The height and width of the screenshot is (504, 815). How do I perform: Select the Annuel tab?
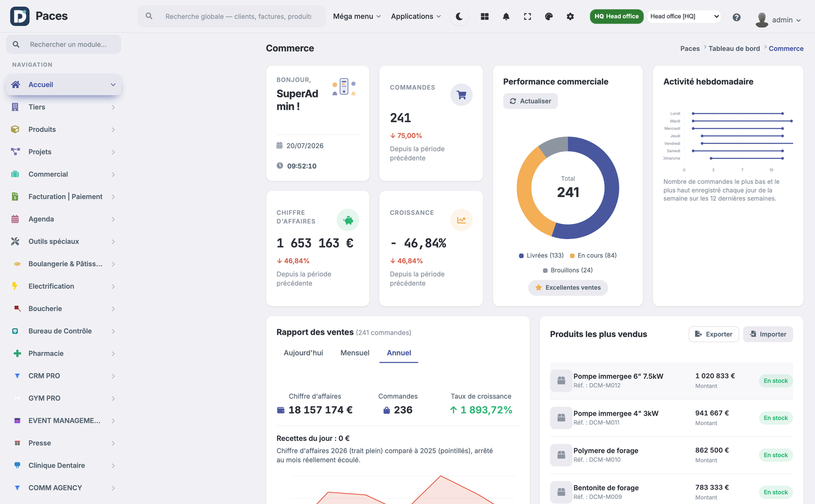click(x=399, y=353)
